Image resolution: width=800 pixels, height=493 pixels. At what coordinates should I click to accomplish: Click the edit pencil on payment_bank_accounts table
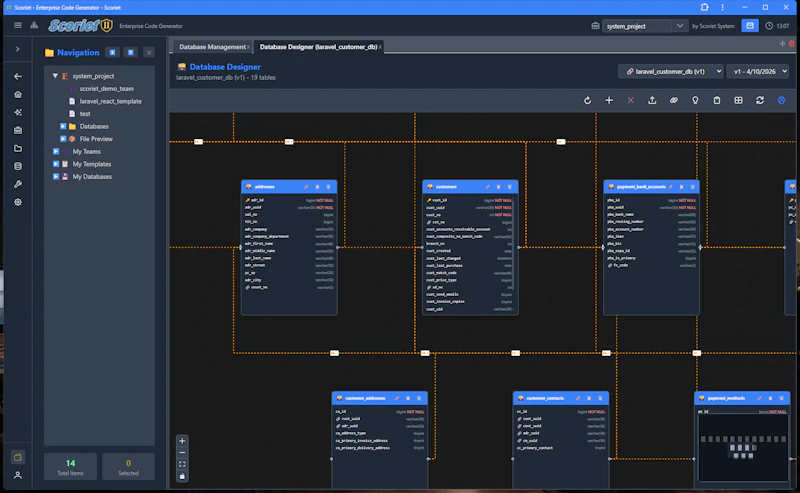tap(670, 187)
